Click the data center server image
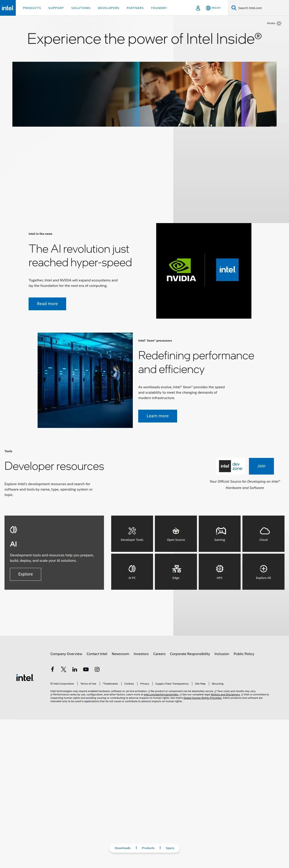The width and height of the screenshot is (289, 868). [x=85, y=380]
